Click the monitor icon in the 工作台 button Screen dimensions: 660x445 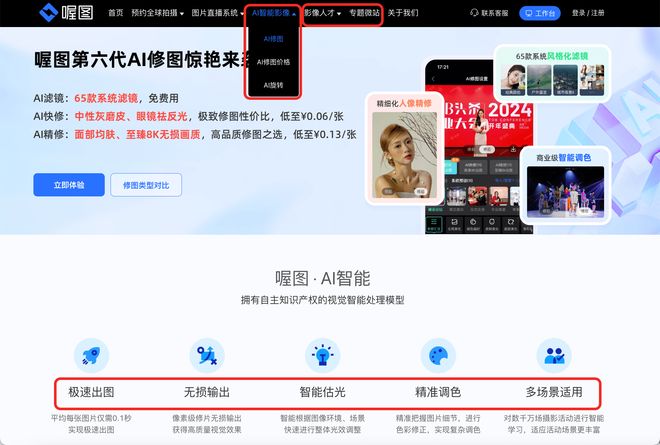pos(529,13)
